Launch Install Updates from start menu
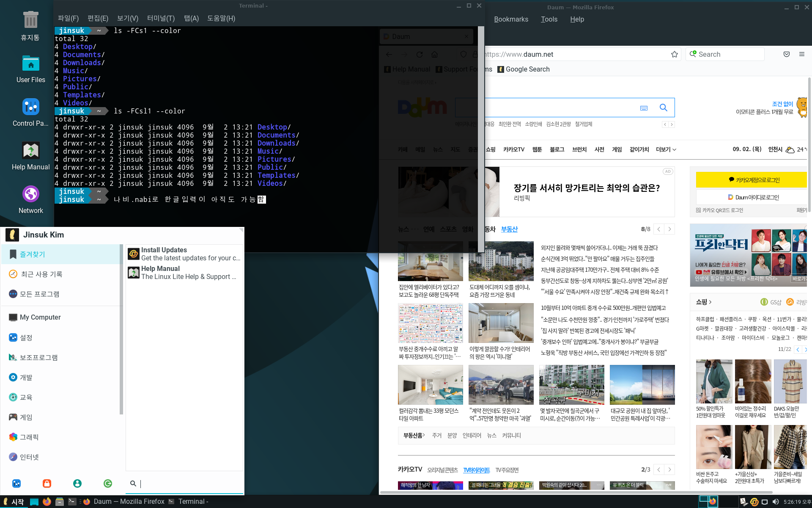 [x=184, y=254]
